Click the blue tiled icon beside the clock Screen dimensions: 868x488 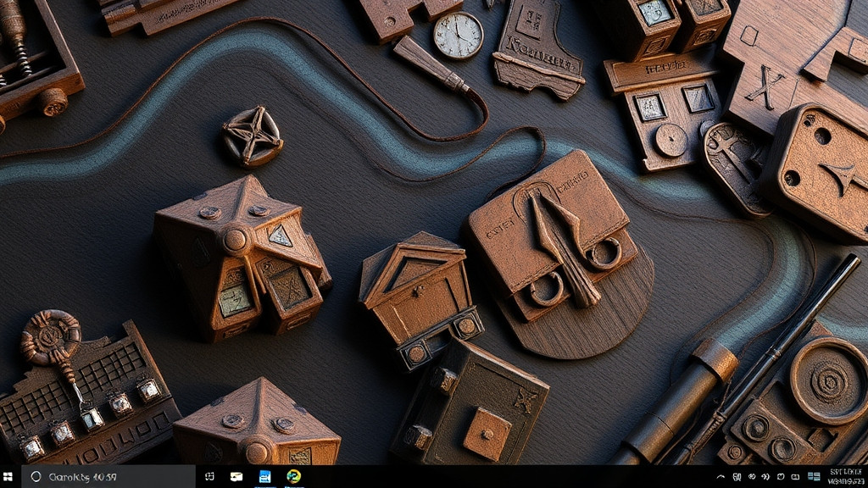(814, 476)
